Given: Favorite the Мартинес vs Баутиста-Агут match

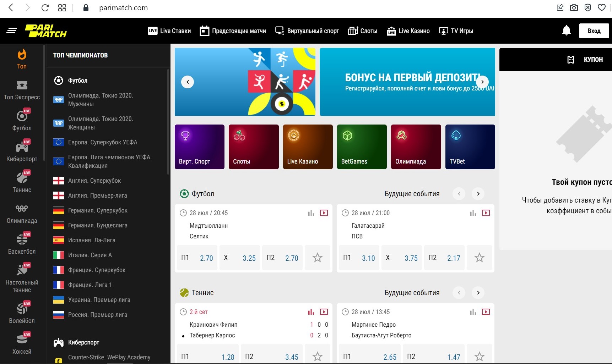Looking at the screenshot, I should pyautogui.click(x=480, y=356).
